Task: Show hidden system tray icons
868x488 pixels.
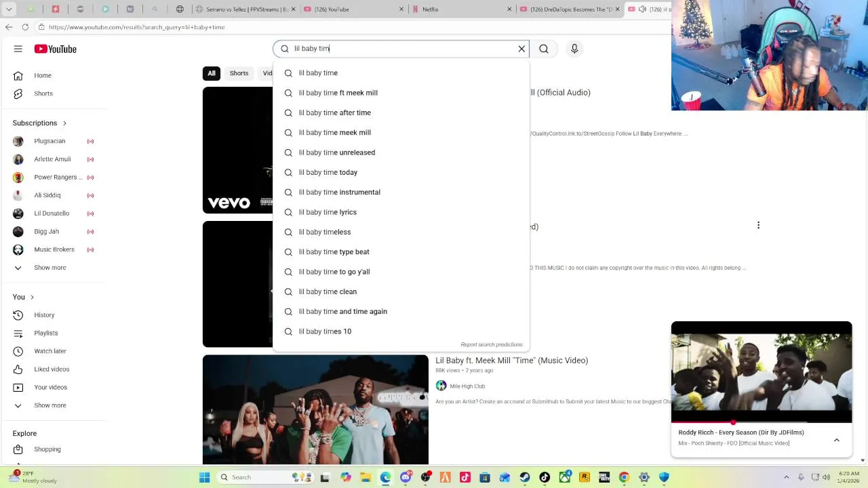Action: pyautogui.click(x=787, y=477)
